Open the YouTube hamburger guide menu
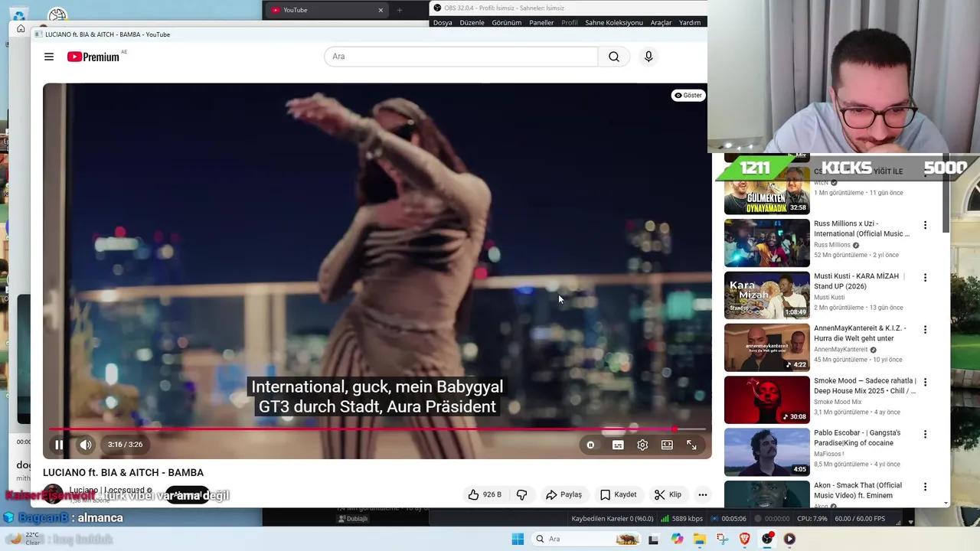The image size is (980, 551). pos(49,57)
